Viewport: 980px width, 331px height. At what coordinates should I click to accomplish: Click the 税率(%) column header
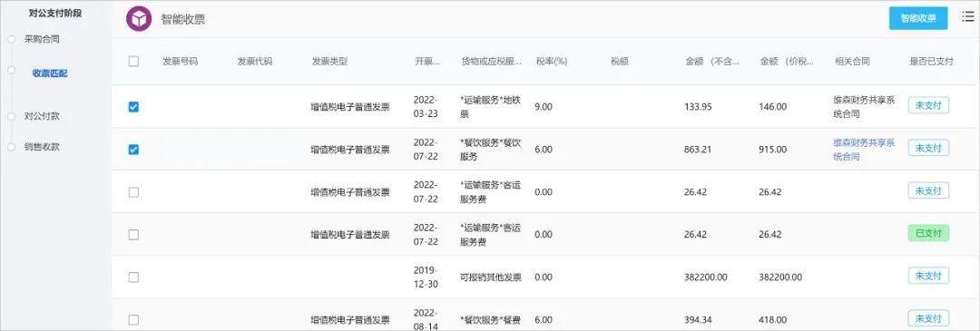552,61
